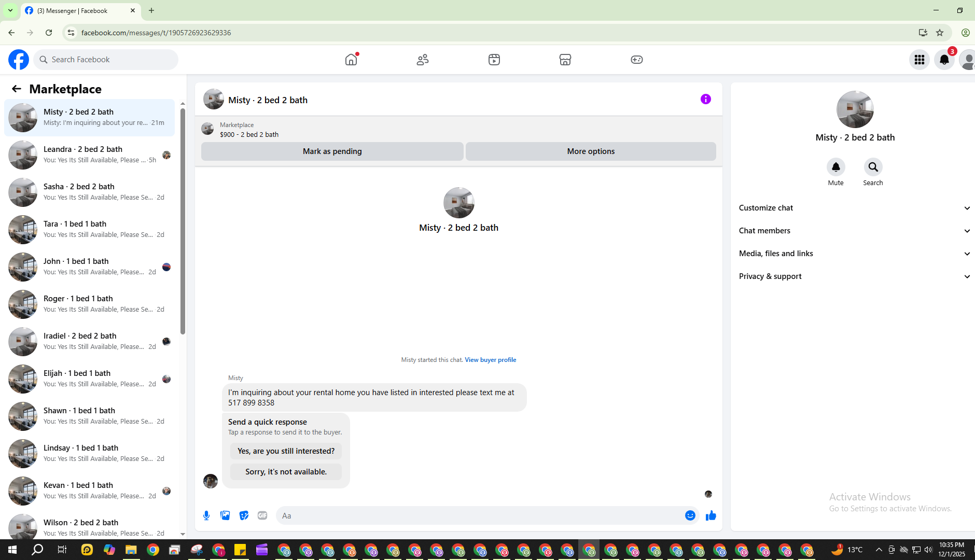Reload the page in browser
Viewport: 975px width, 560px height.
coord(49,33)
